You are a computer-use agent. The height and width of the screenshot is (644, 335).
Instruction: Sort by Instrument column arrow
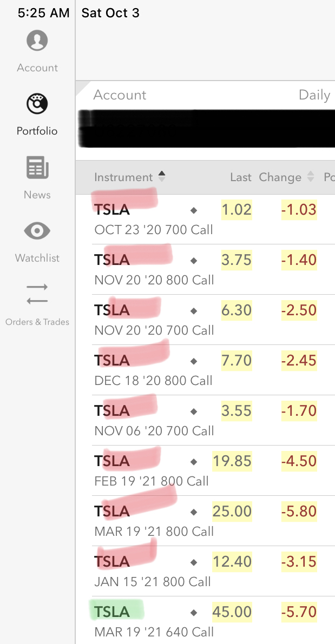click(161, 177)
